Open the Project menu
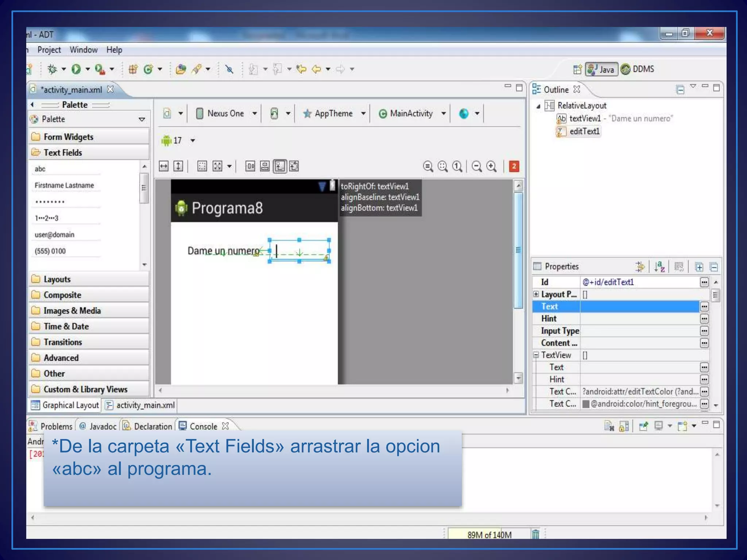This screenshot has height=560, width=747. [x=49, y=50]
